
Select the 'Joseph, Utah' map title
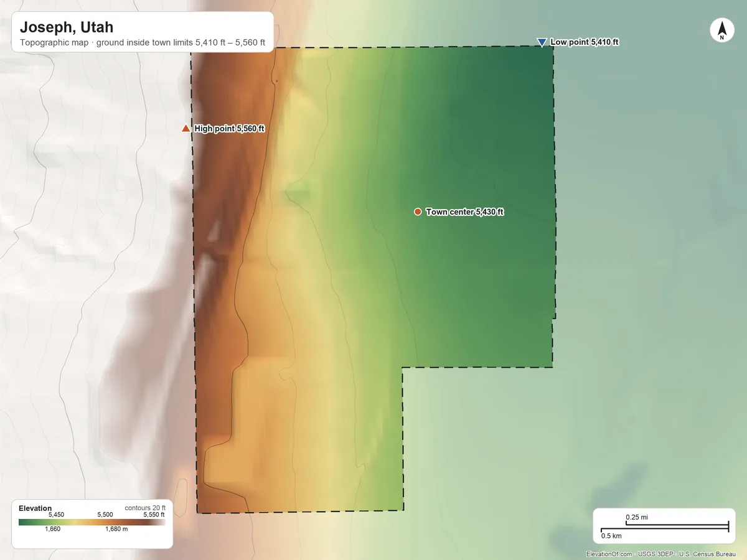67,27
